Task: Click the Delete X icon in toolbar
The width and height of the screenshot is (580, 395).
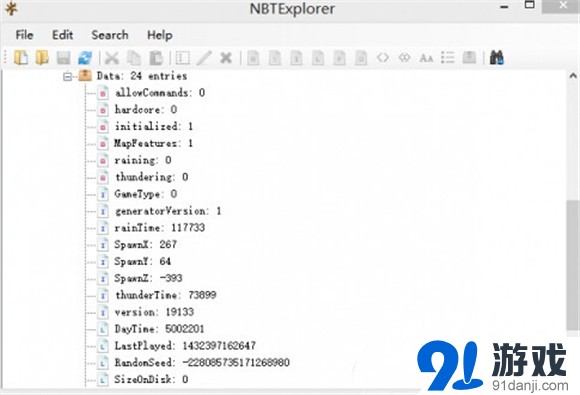Action: [226, 58]
